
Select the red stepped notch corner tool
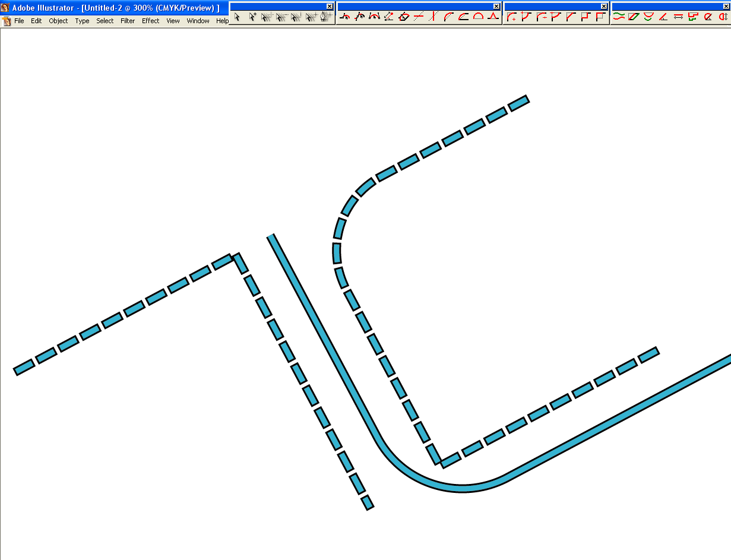click(586, 17)
